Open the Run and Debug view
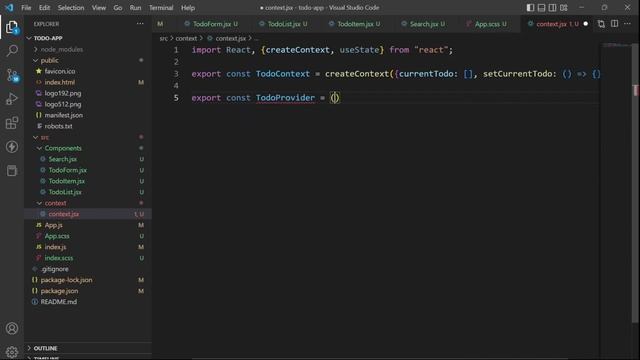The image size is (640, 360). 12,99
